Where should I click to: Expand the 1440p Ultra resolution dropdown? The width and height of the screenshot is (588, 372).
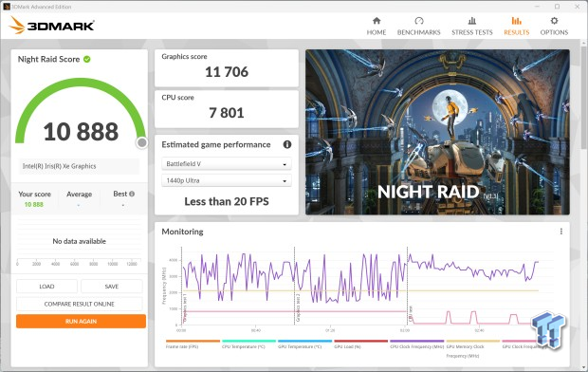click(227, 180)
